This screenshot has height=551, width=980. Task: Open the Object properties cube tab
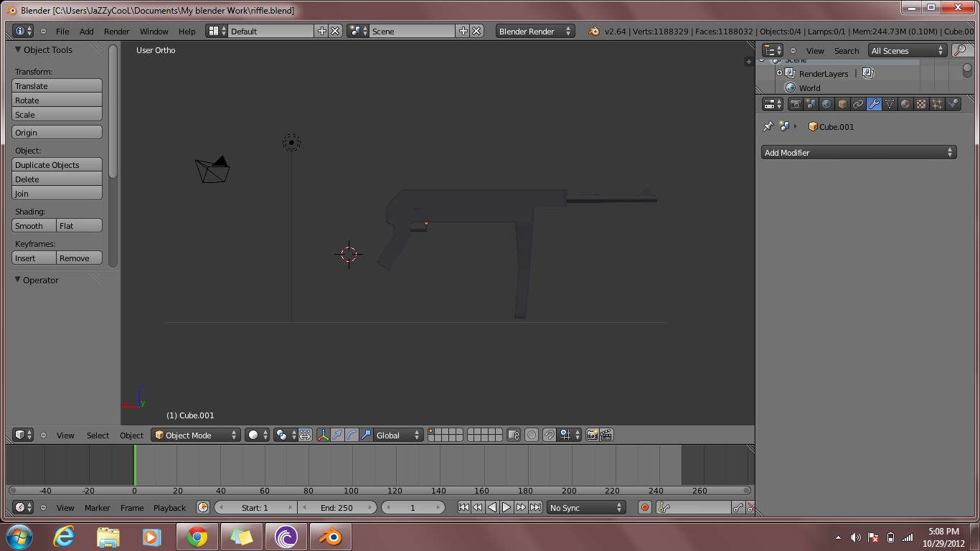point(842,104)
